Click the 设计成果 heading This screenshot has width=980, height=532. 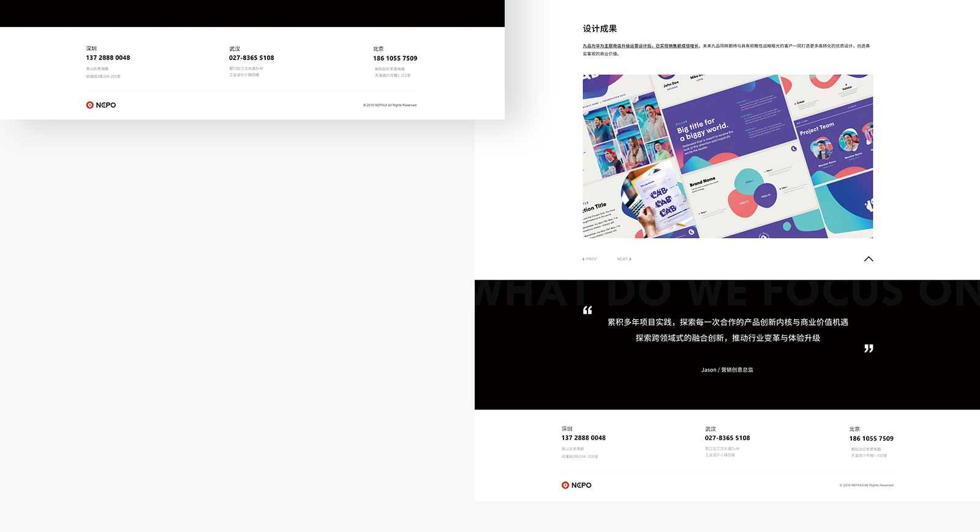(x=600, y=29)
